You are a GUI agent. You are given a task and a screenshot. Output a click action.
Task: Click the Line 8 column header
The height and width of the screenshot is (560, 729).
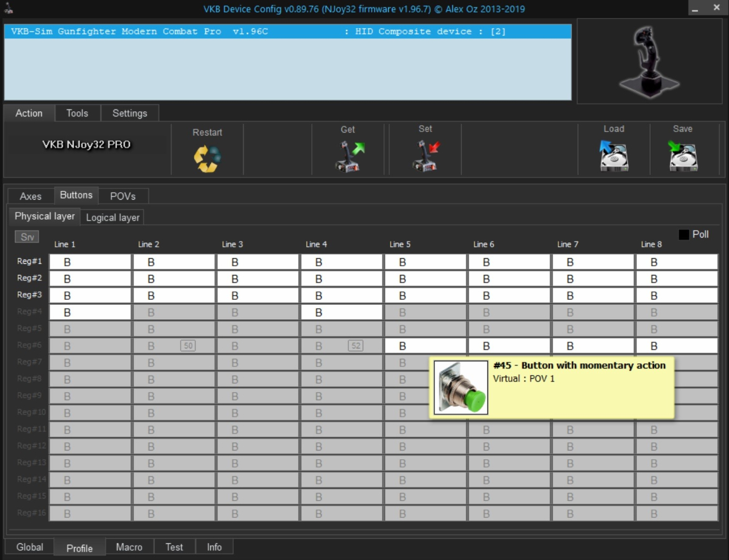651,244
